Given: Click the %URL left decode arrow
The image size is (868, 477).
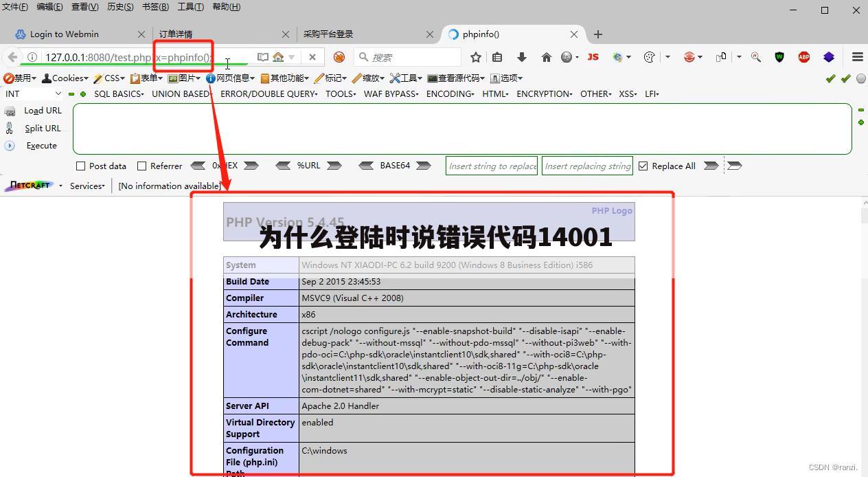Looking at the screenshot, I should (x=283, y=166).
